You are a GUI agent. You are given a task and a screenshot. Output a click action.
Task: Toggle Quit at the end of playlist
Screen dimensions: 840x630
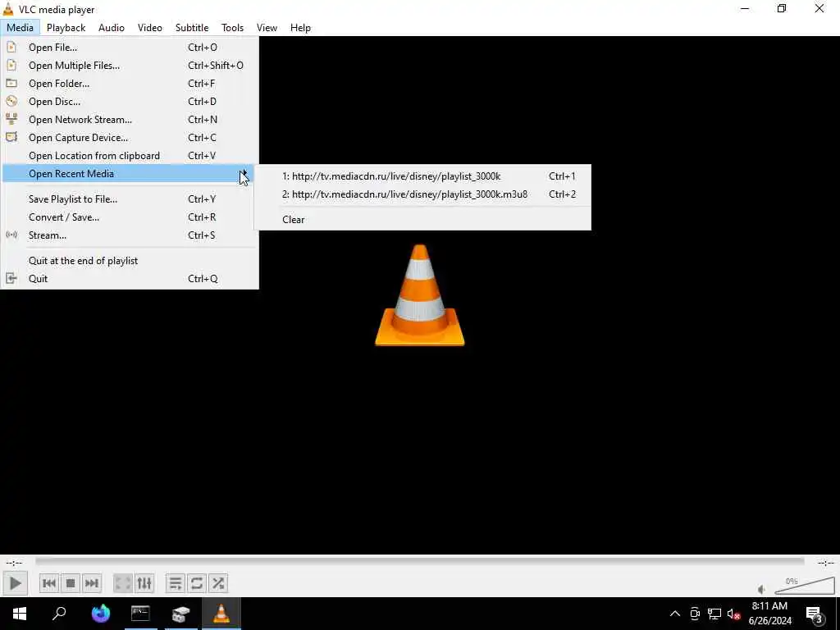pos(130,260)
